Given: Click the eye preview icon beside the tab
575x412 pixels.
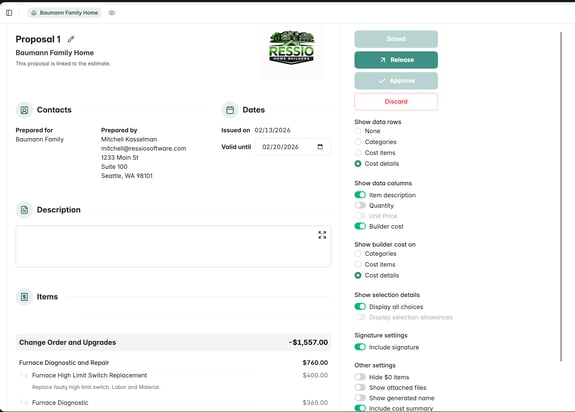Looking at the screenshot, I should coord(112,13).
